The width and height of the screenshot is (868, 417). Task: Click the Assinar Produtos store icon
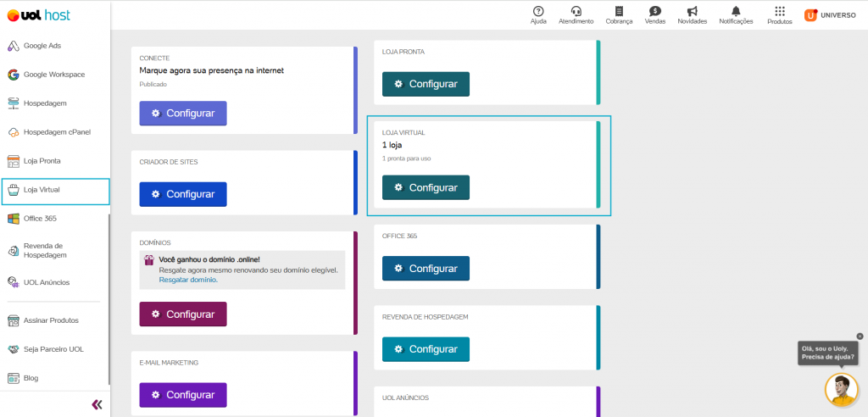coord(14,320)
